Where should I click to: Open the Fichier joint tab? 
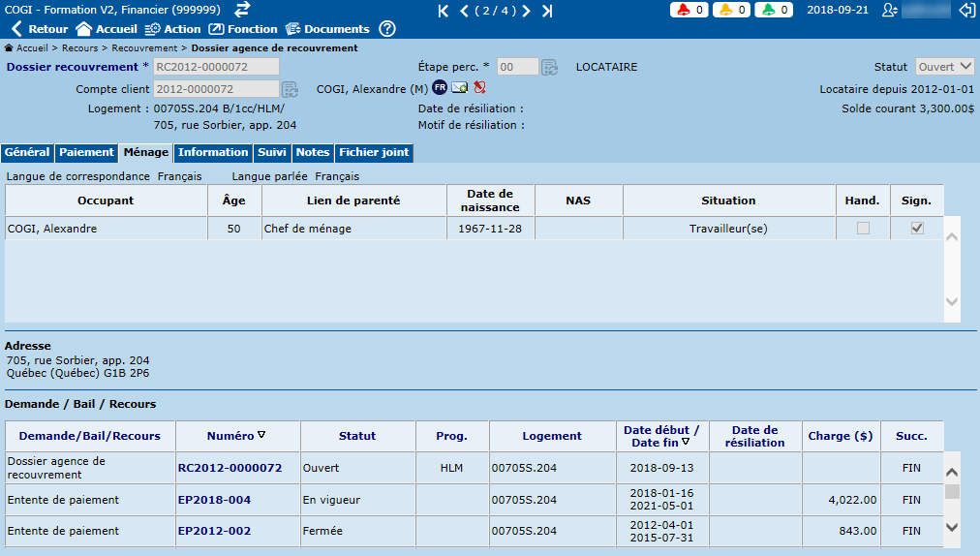[374, 153]
